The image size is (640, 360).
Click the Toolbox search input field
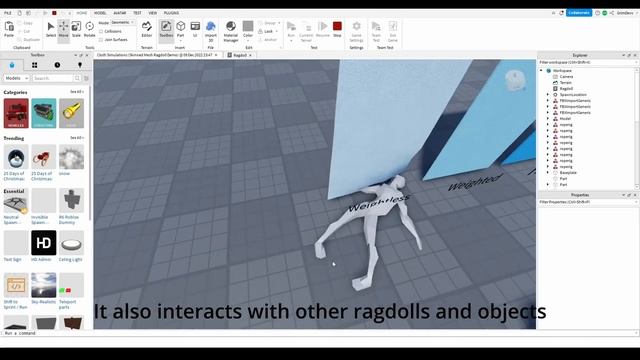click(x=53, y=78)
